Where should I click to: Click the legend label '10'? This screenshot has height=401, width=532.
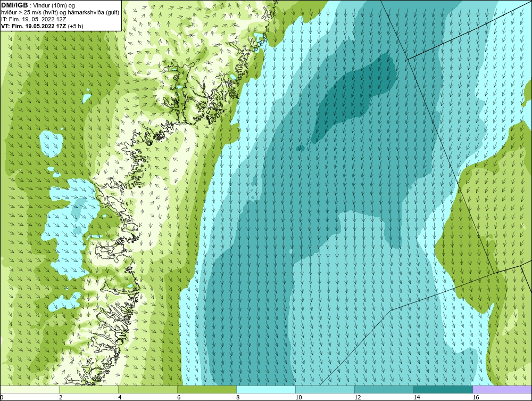(298, 397)
